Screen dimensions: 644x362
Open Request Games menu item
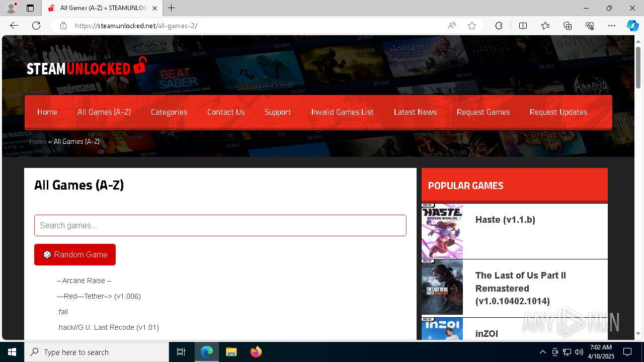click(x=484, y=112)
